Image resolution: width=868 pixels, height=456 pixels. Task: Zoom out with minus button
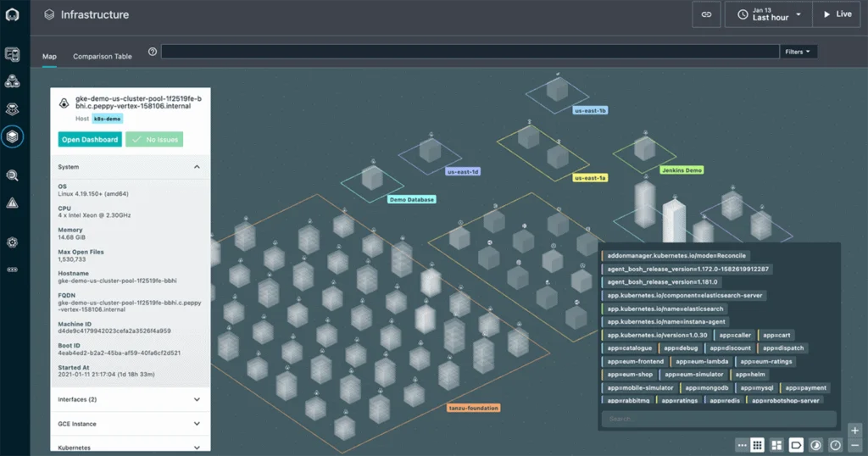click(x=854, y=445)
